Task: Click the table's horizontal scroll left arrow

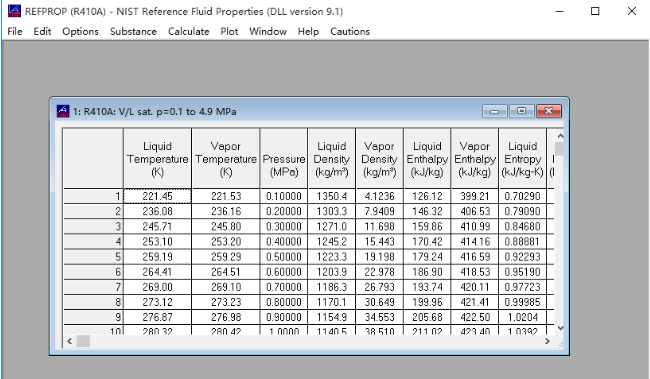Action: 70,341
